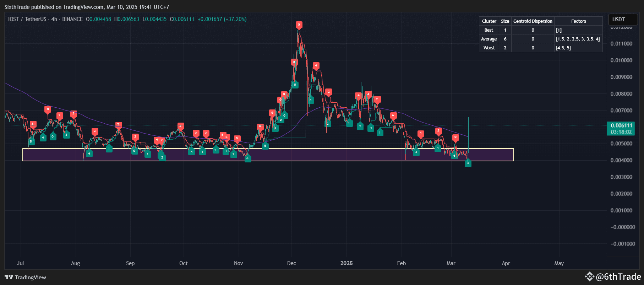Select the green 4 marker below the support zone in March
The width and height of the screenshot is (644, 285).
468,163
